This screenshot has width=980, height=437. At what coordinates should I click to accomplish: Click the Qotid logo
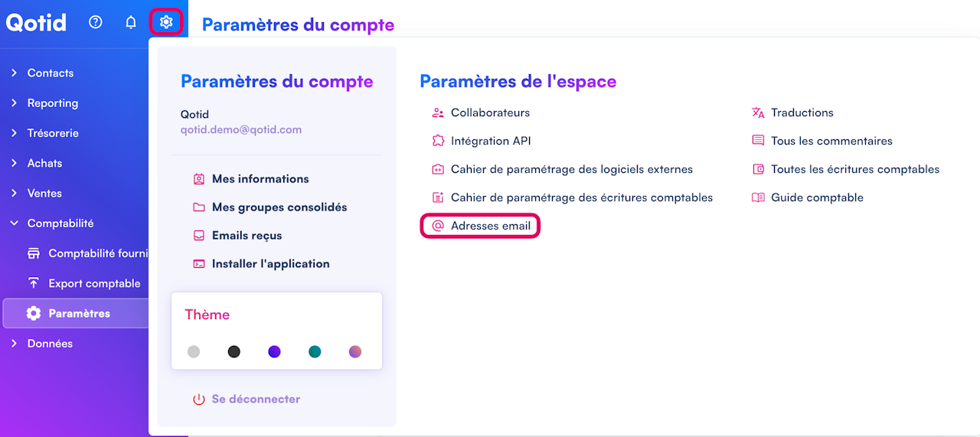(36, 23)
